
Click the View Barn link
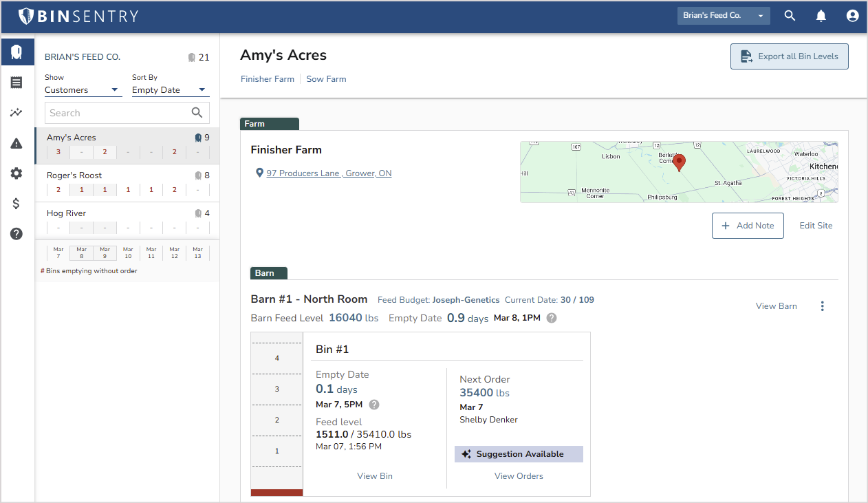(x=777, y=306)
